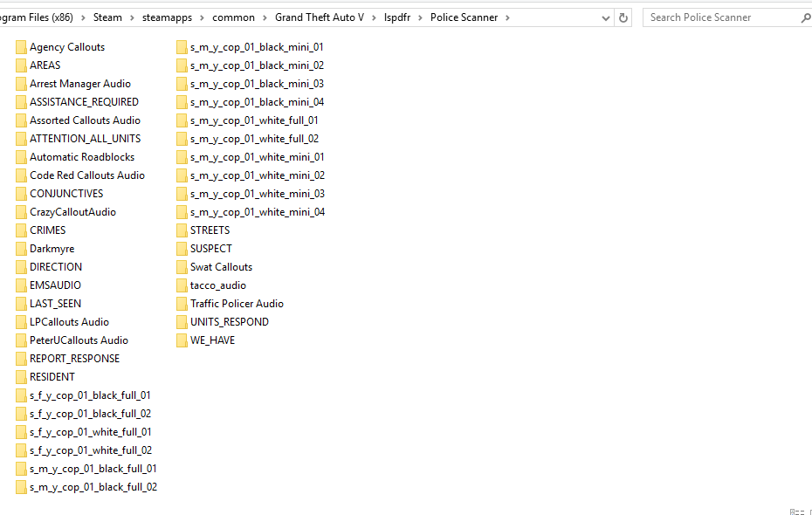The width and height of the screenshot is (812, 515).
Task: Select s_m_y_cop_01_black_full_01 folder name
Action: [93, 469]
